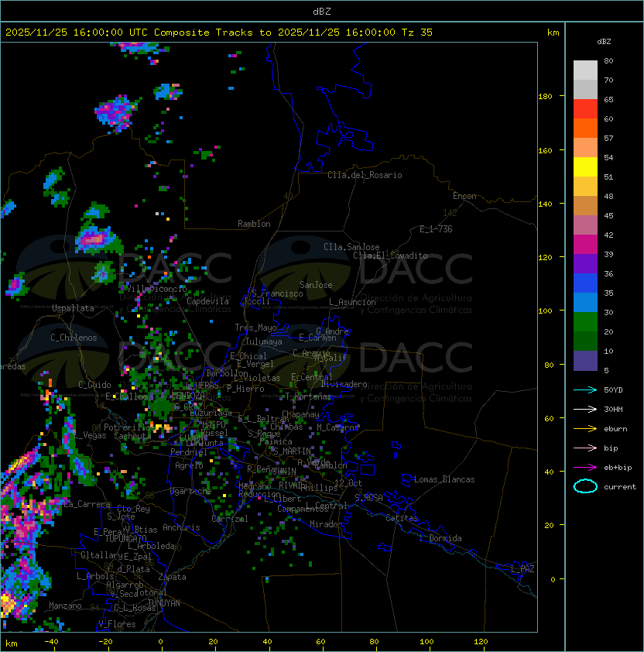Screen dimensions: 644x652
Task: Click the cyan 50YD arrow in legend
Action: 585,390
